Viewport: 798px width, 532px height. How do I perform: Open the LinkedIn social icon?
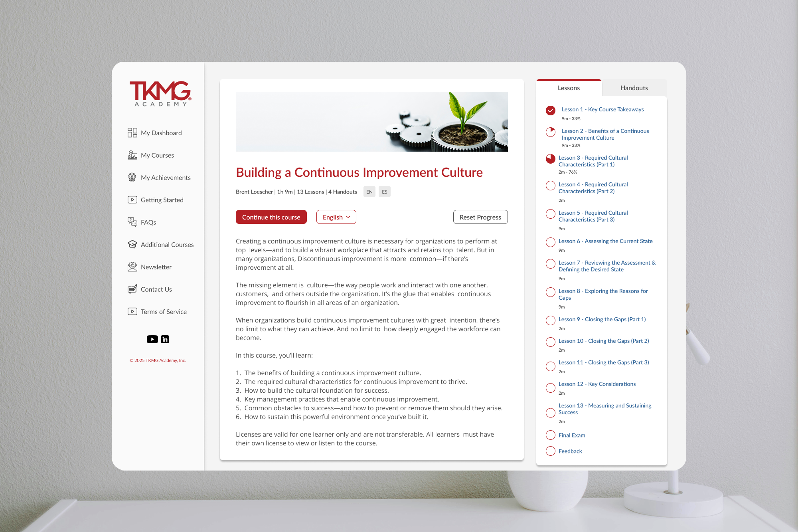[x=165, y=339]
